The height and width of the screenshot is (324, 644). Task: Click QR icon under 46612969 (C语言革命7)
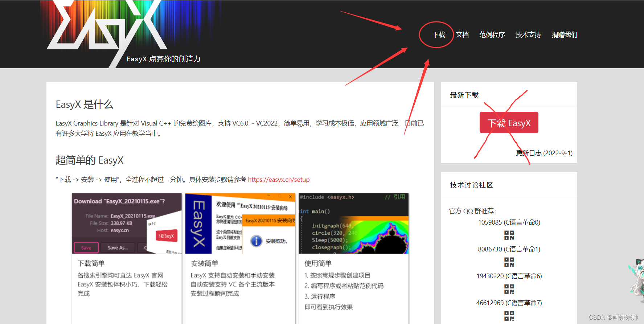(509, 316)
